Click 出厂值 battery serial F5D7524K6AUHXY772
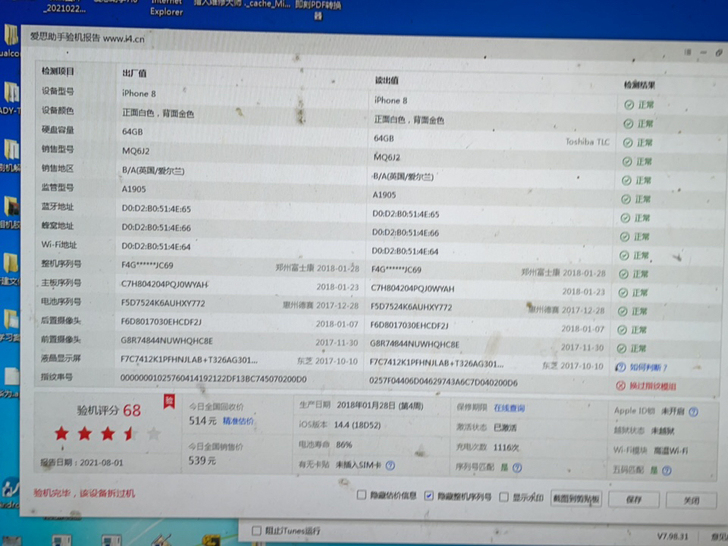 163,303
